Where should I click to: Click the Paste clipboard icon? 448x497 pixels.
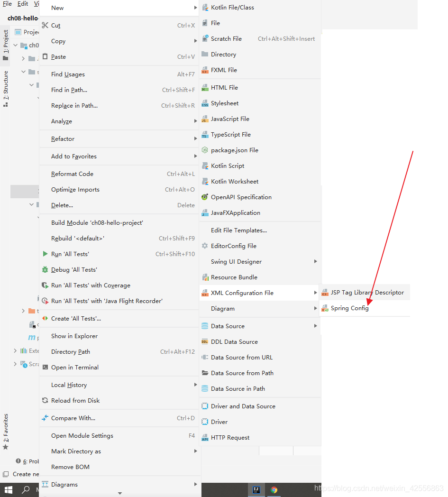point(45,56)
